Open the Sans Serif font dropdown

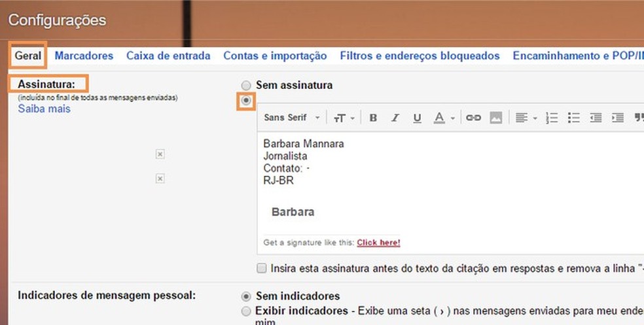tap(292, 118)
